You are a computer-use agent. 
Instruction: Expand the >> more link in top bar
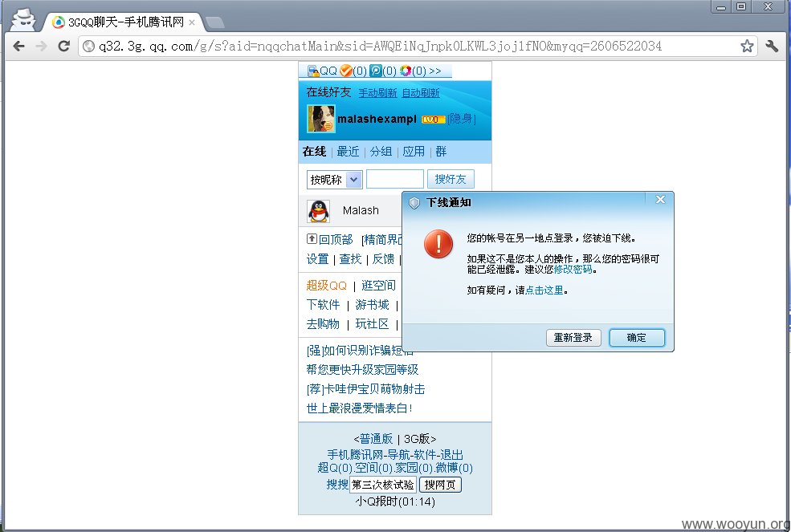(x=434, y=71)
